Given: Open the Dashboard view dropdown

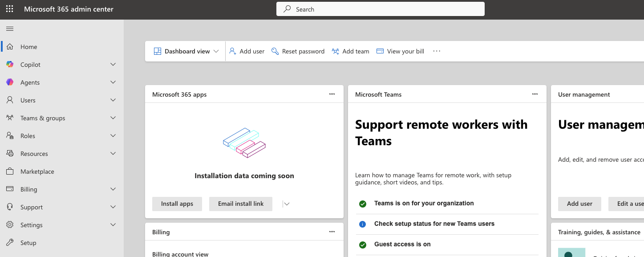Looking at the screenshot, I should (x=217, y=51).
